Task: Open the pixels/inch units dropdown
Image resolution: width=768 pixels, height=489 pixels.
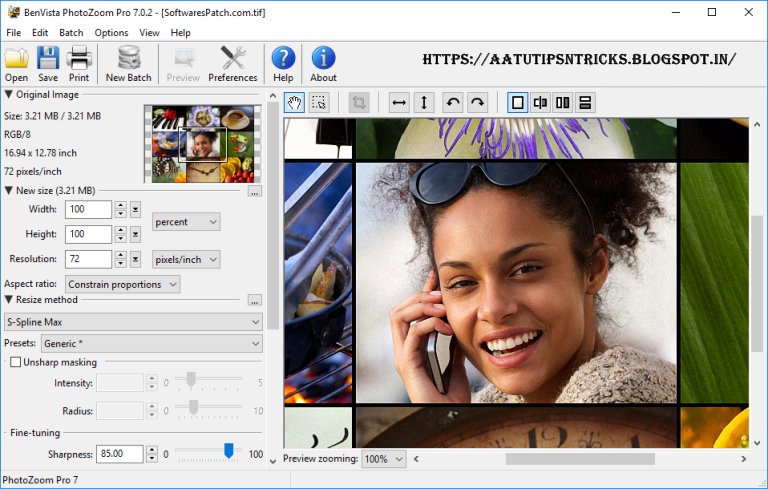Action: pos(186,260)
